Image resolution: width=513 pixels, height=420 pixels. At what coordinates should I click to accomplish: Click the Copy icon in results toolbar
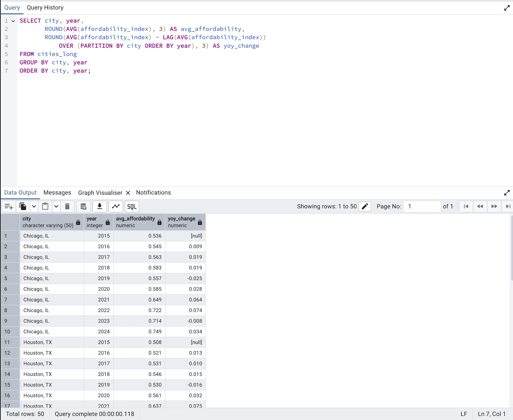coord(23,206)
